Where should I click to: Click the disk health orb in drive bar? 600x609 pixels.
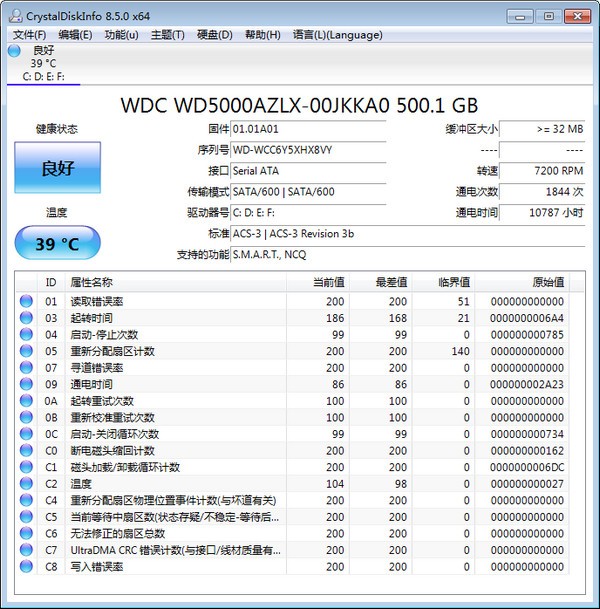click(14, 50)
